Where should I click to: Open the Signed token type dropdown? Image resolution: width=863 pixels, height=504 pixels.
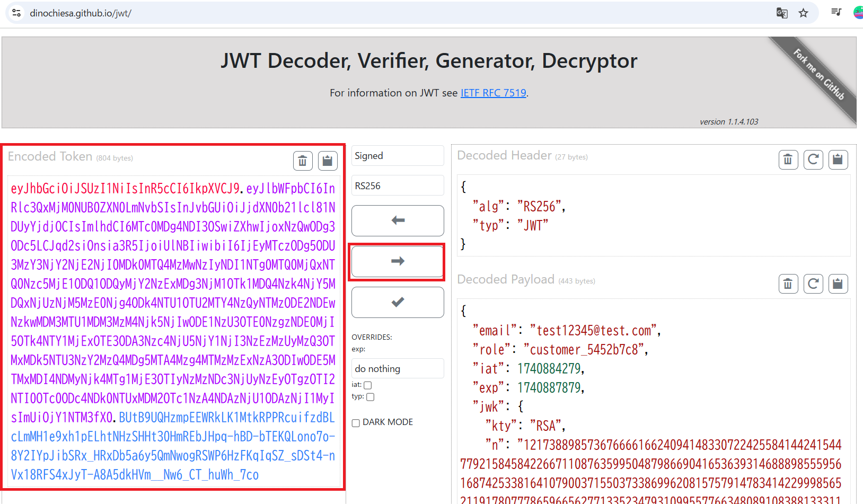398,156
